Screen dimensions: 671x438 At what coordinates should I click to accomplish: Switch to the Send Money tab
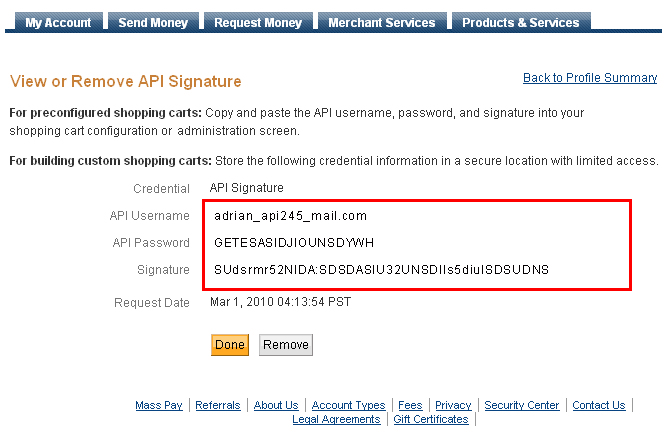coord(153,22)
